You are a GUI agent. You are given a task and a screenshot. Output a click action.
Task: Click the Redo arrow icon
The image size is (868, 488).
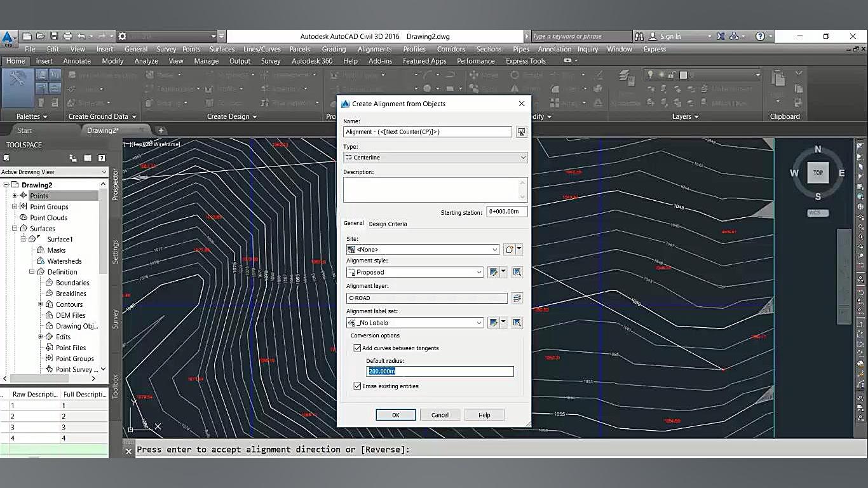(x=102, y=36)
